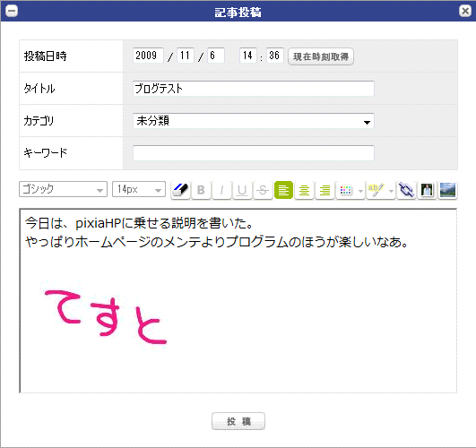Click the highlight marker color icon
The image size is (476, 448).
[x=376, y=190]
